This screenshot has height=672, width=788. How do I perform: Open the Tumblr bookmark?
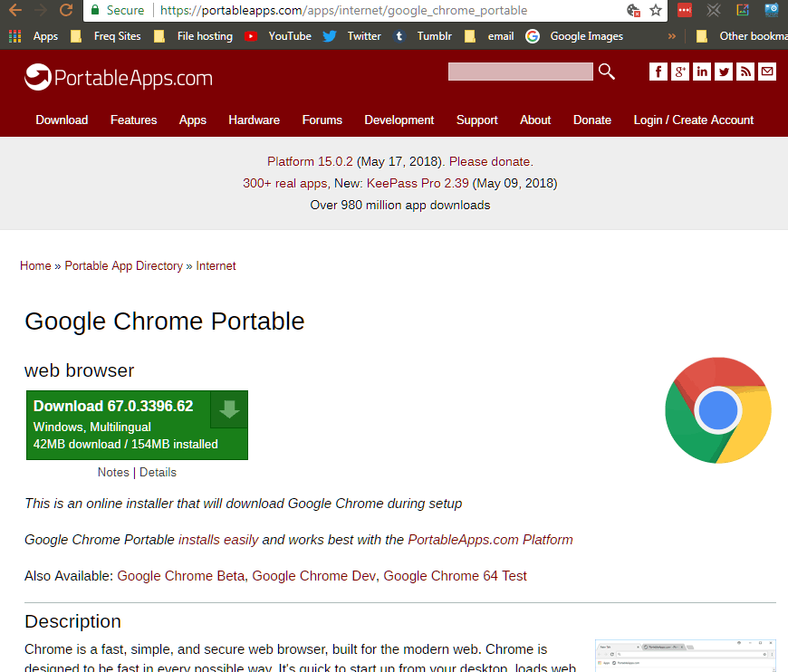click(422, 36)
